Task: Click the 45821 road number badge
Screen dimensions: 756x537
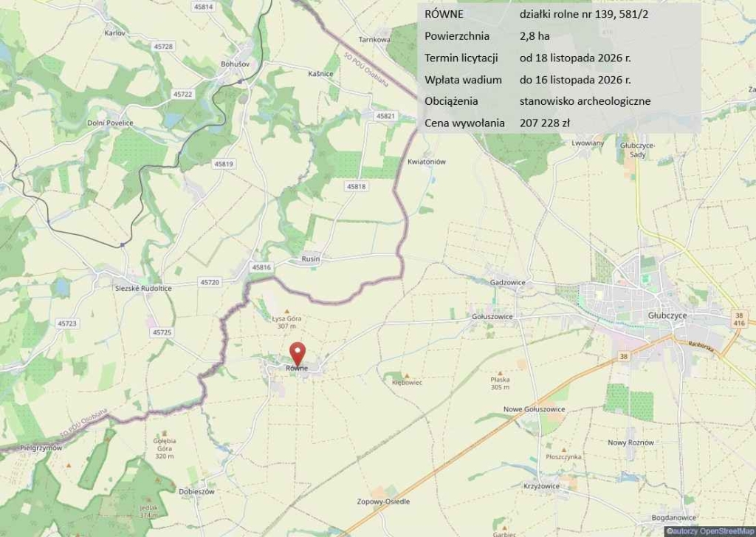Action: (385, 116)
